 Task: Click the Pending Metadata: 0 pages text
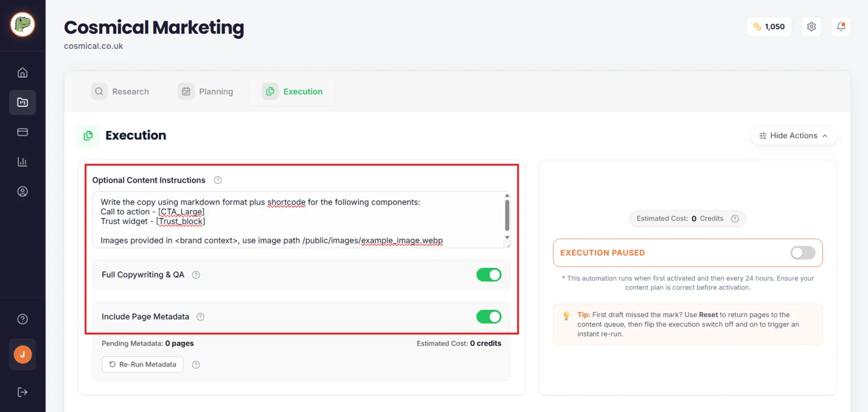pos(148,344)
